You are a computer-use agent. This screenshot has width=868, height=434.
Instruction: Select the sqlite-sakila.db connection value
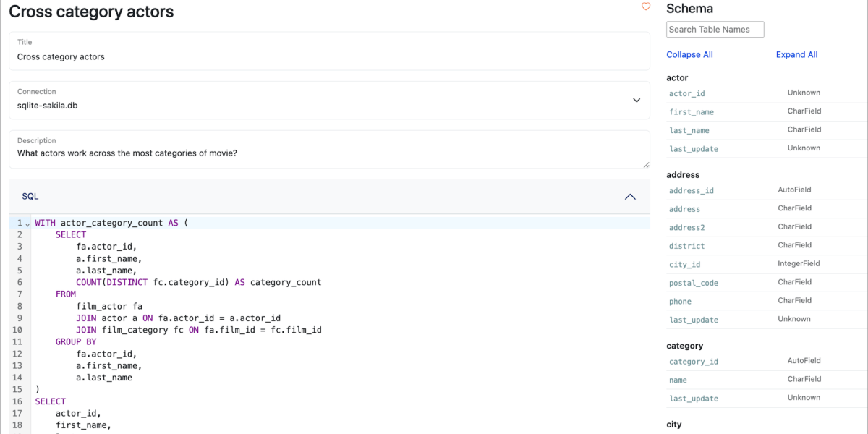point(48,106)
